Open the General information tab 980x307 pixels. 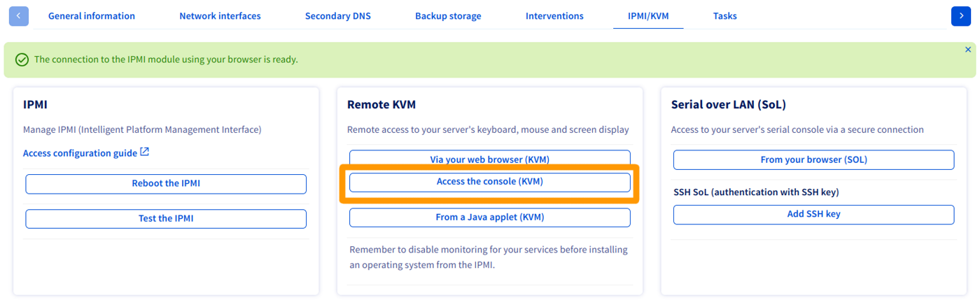92,16
